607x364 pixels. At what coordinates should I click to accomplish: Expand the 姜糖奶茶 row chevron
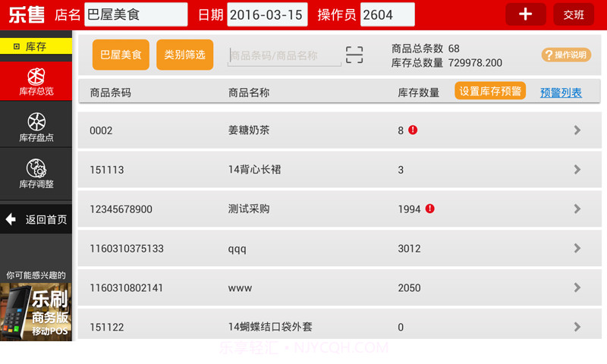pyautogui.click(x=577, y=130)
